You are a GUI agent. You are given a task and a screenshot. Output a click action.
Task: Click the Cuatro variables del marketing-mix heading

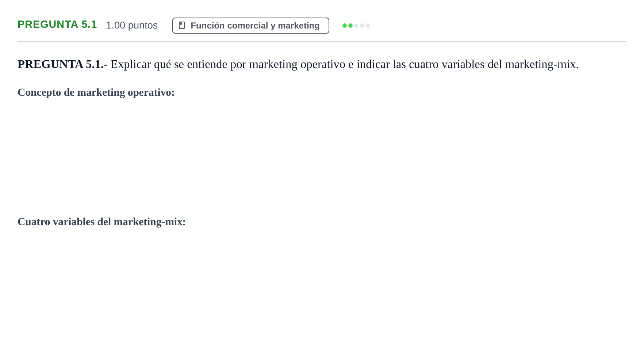point(101,222)
